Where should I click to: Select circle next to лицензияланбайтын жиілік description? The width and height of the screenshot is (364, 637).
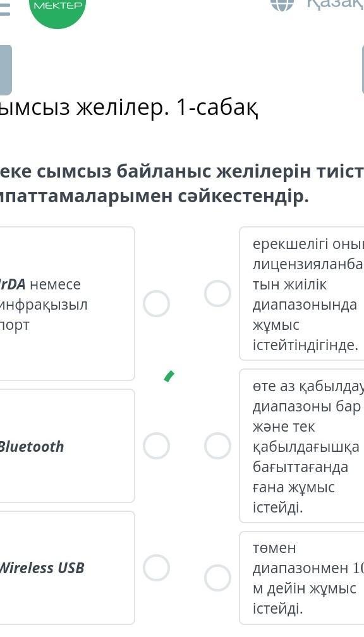[x=218, y=293]
